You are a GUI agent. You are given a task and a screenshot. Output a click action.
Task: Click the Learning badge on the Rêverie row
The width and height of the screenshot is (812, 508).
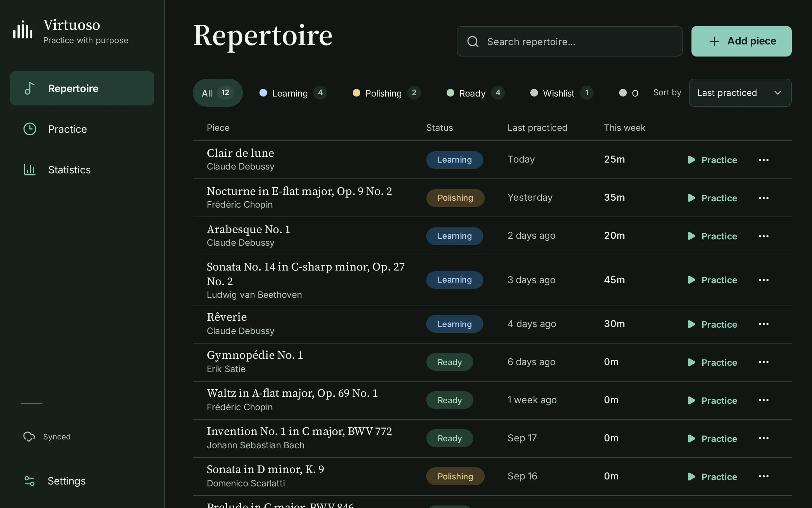tap(455, 324)
